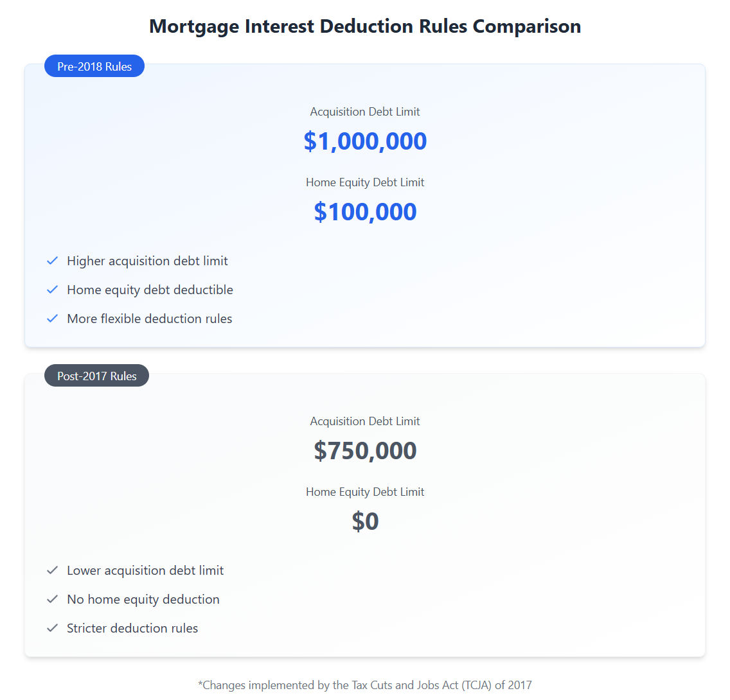Click Acquisition Debt Limit label in Post-2017 card
Image resolution: width=730 pixels, height=700 pixels.
(365, 421)
